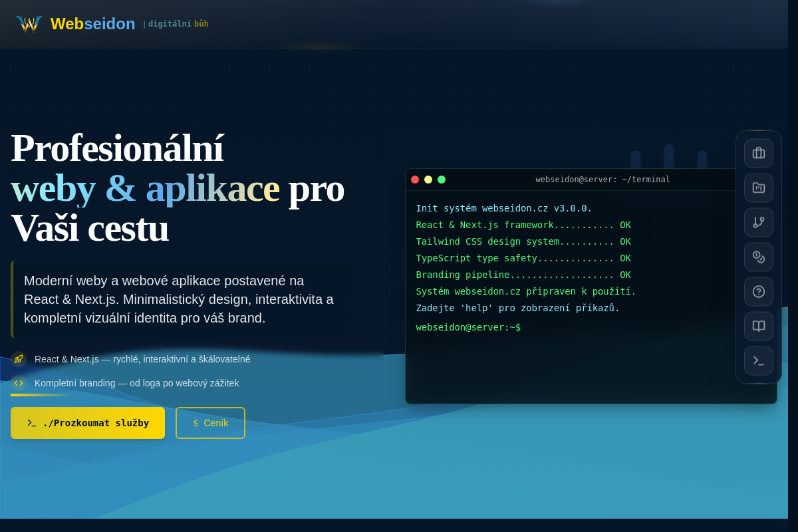The width and height of the screenshot is (798, 532).
Task: Click the yellow terminal window dot
Action: 428,180
